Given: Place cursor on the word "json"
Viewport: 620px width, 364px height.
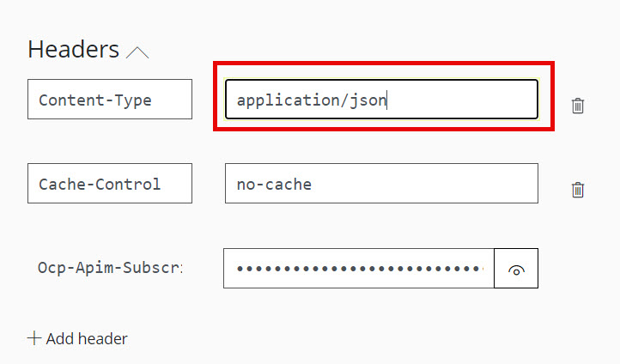Looking at the screenshot, I should (x=370, y=100).
